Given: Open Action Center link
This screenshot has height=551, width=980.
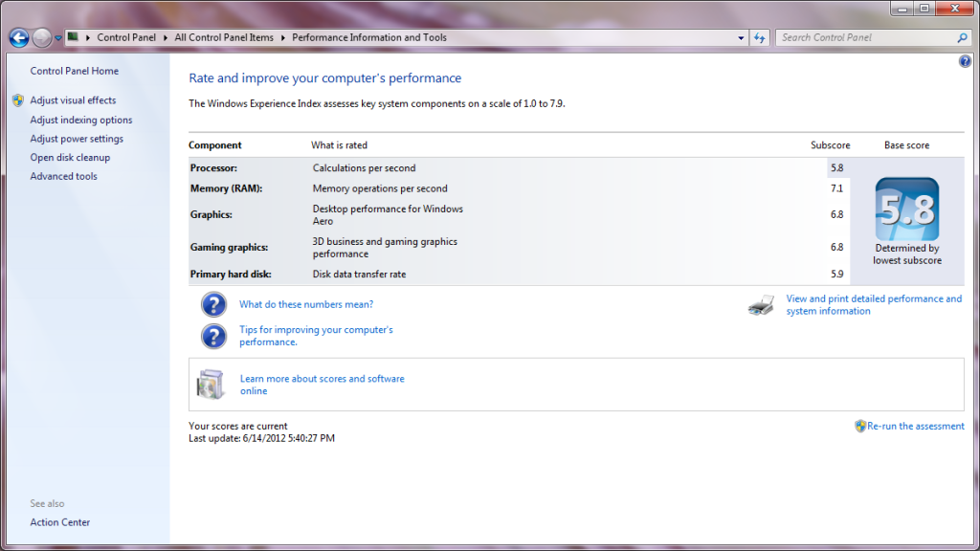Looking at the screenshot, I should click(x=60, y=522).
